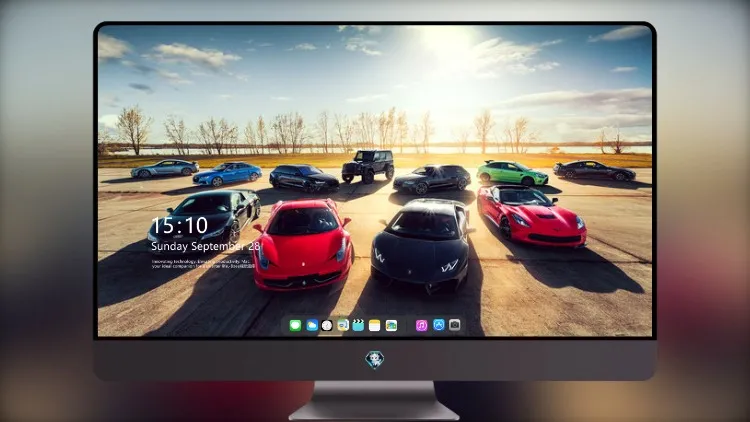Click the red Ferrari on the wallpaper
750x422 pixels.
[x=303, y=244]
